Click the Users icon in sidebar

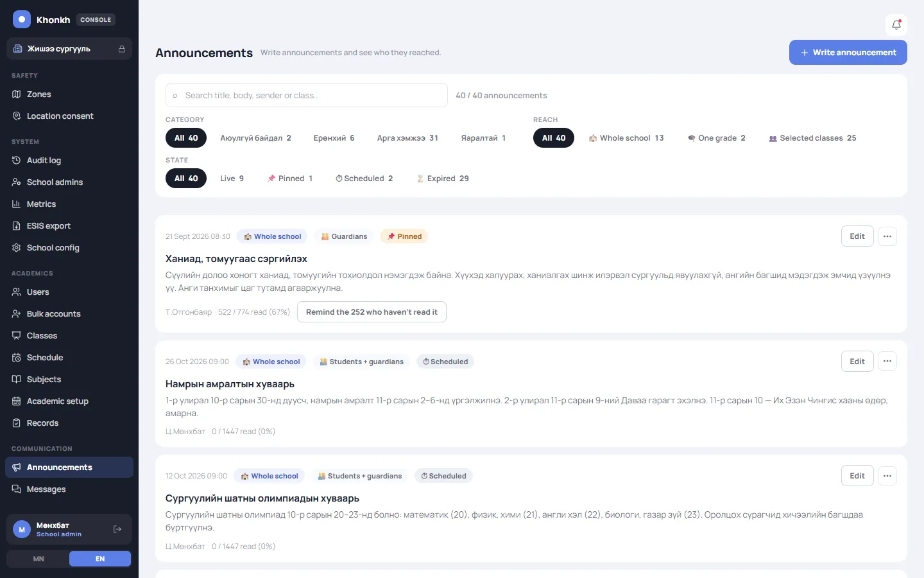click(x=17, y=292)
